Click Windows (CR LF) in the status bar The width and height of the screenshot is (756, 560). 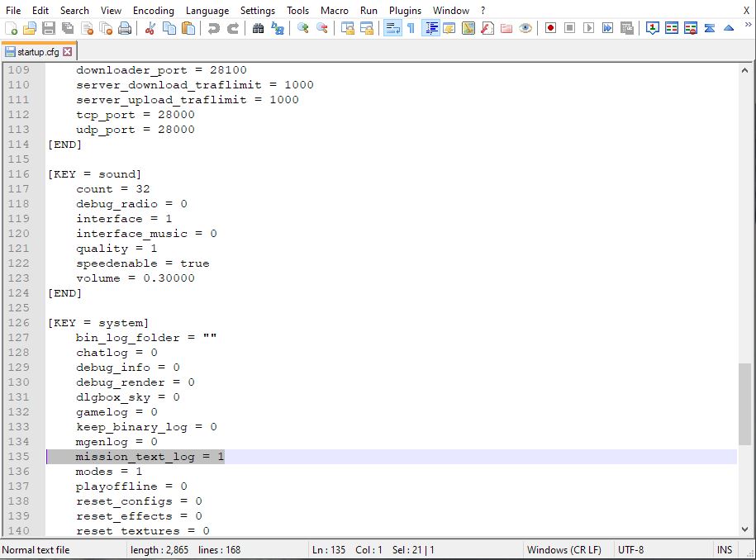pyautogui.click(x=564, y=550)
